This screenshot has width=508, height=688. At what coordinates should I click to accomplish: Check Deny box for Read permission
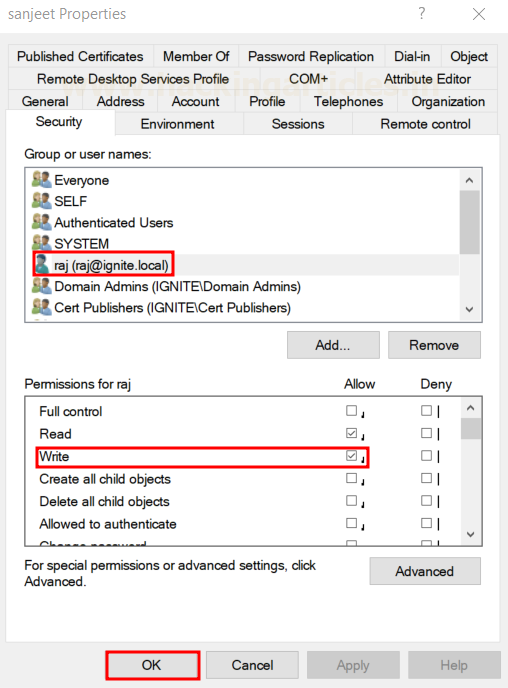coord(426,433)
